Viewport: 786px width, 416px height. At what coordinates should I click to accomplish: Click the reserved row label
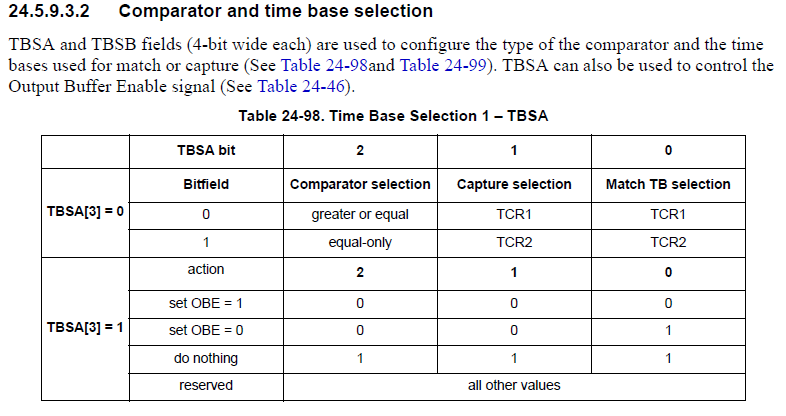point(205,385)
